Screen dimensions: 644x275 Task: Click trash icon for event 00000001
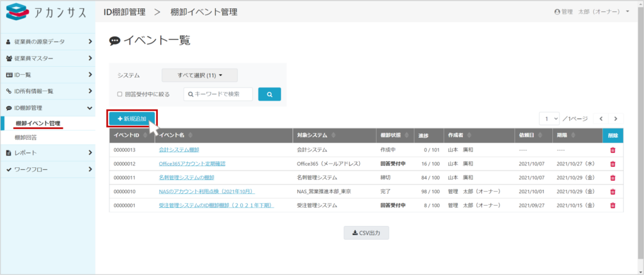coord(613,205)
